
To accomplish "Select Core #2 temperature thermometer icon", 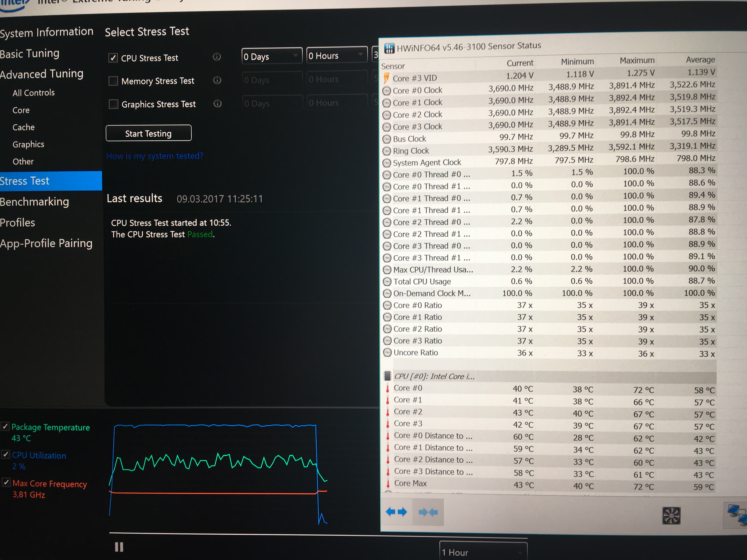I will 388,412.
